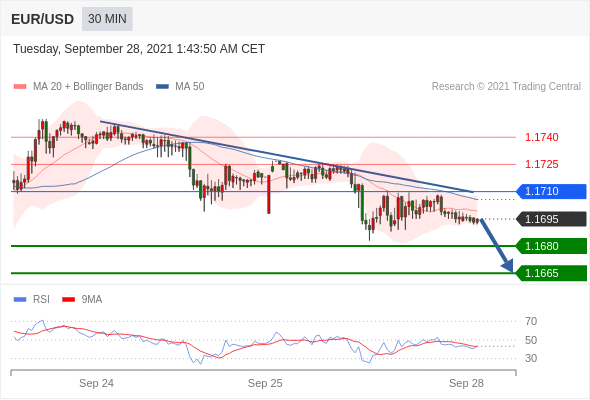Click the Research © 2021 Trading Central credit
The width and height of the screenshot is (590, 400).
coord(506,87)
